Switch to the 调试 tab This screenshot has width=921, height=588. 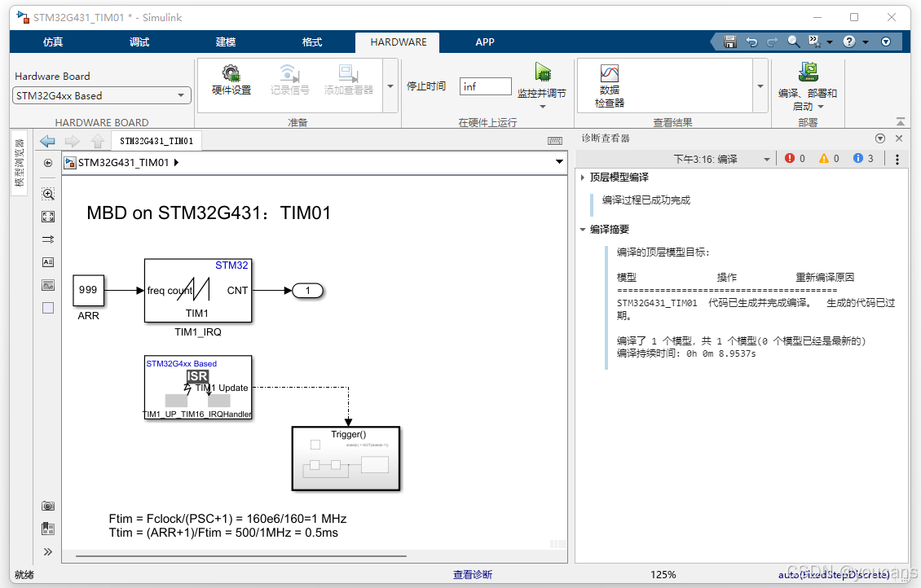[x=139, y=42]
